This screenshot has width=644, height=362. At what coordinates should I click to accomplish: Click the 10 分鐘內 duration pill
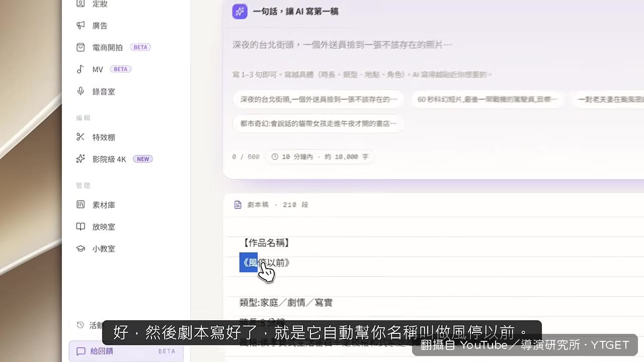(319, 157)
